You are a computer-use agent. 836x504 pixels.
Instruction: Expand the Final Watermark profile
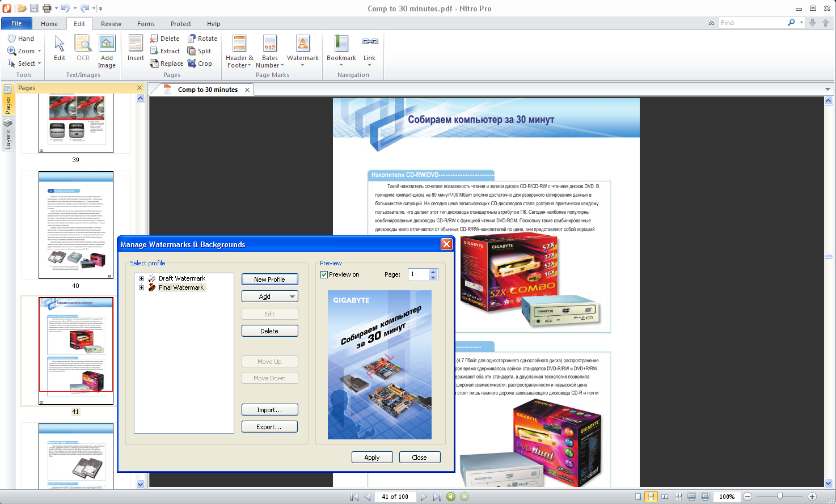point(141,287)
